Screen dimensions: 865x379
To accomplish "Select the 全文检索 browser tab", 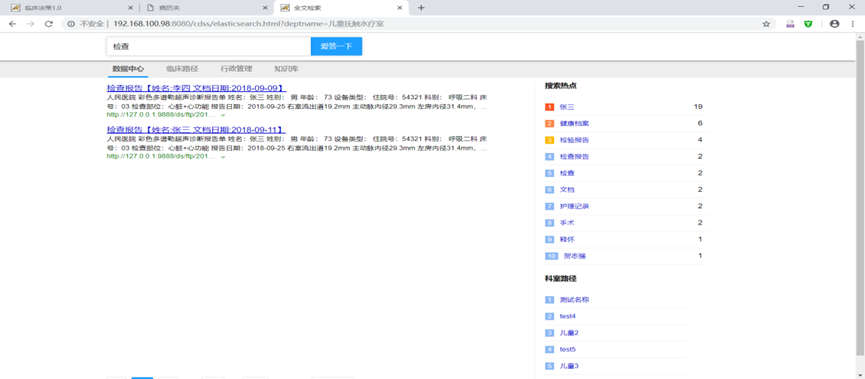I will [x=341, y=8].
